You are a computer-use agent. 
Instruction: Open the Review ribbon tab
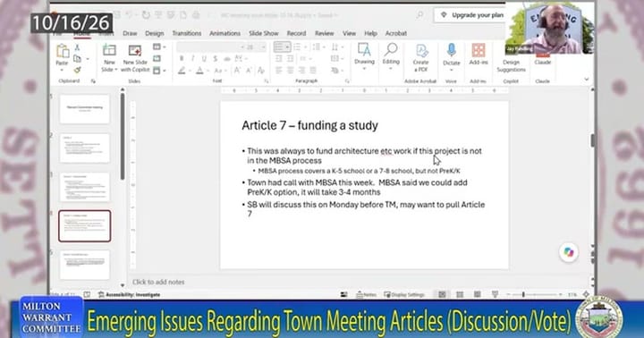coord(325,33)
